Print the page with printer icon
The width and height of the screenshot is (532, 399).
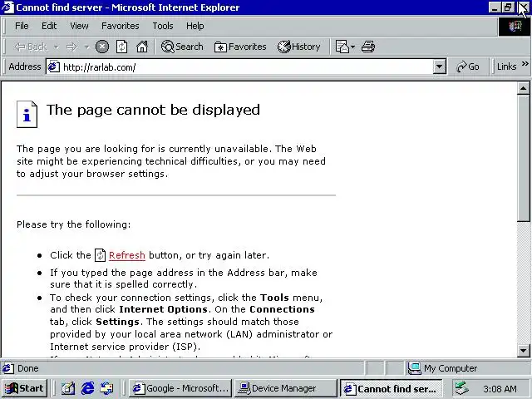point(368,47)
